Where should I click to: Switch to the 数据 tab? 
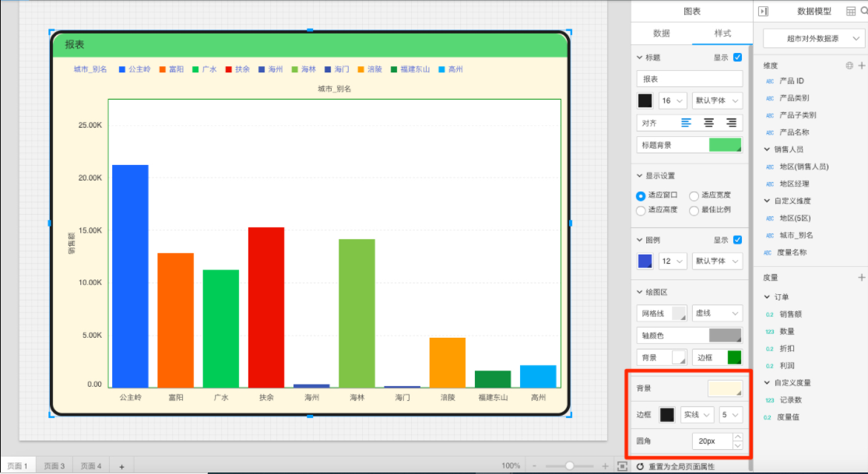click(x=662, y=33)
